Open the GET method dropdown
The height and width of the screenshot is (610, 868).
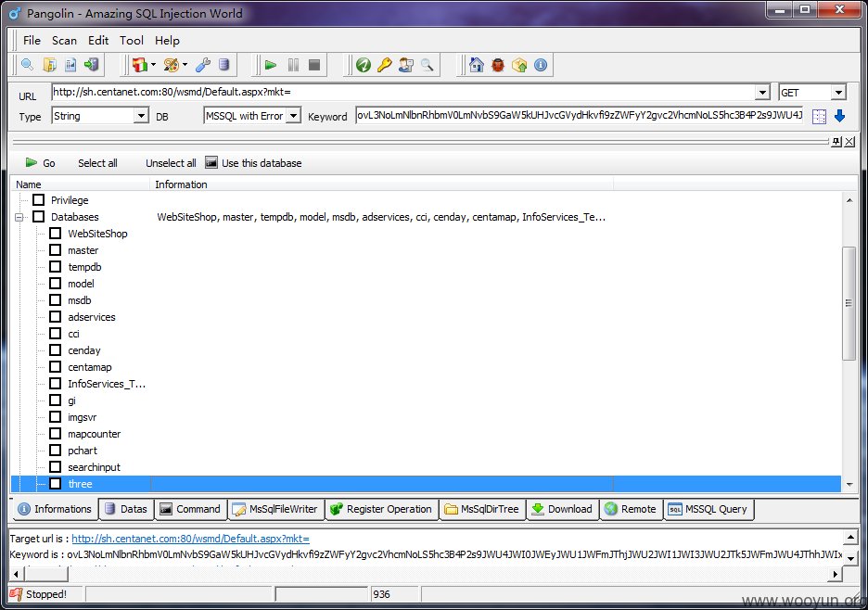839,92
